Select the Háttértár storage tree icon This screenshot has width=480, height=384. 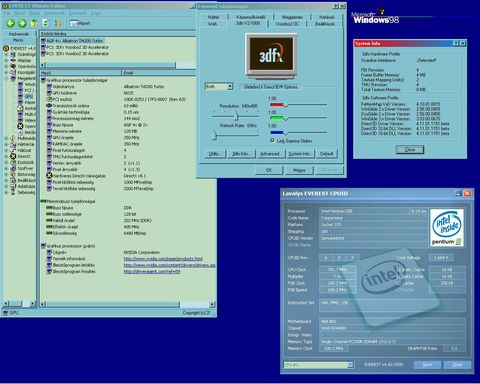click(x=13, y=144)
